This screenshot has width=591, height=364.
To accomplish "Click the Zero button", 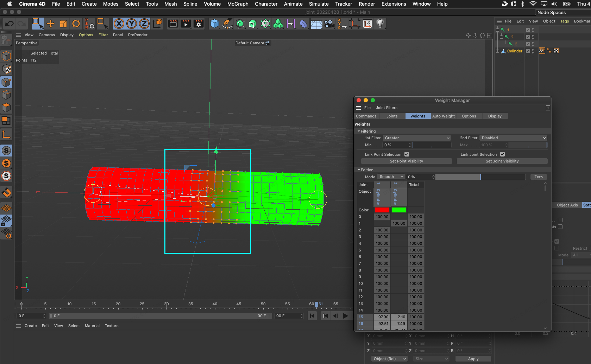I will [539, 177].
